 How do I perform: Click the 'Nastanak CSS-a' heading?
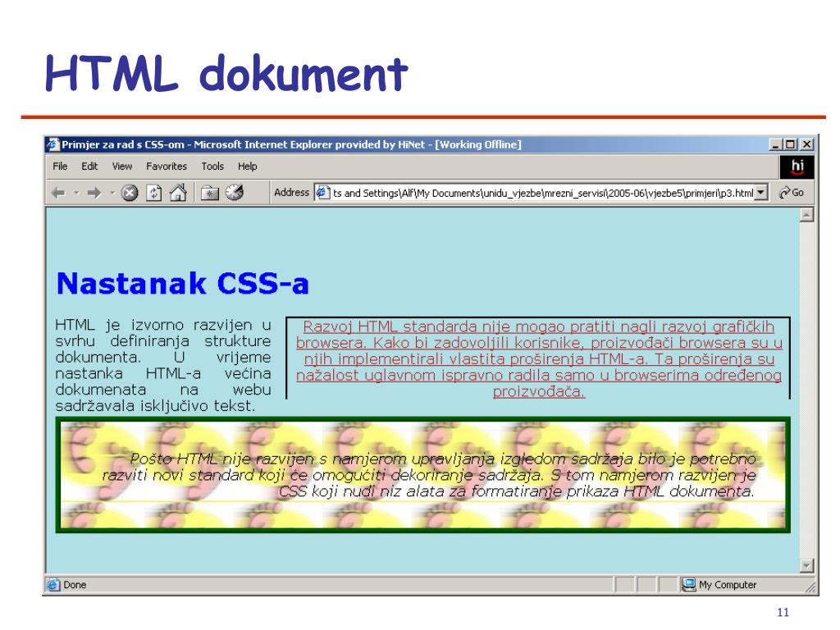pyautogui.click(x=183, y=283)
